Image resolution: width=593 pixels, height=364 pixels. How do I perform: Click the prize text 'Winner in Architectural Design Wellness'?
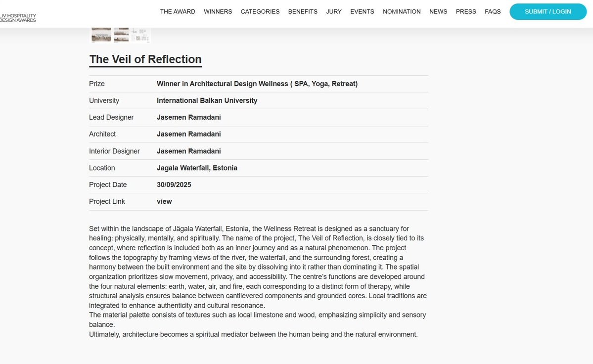tap(257, 84)
